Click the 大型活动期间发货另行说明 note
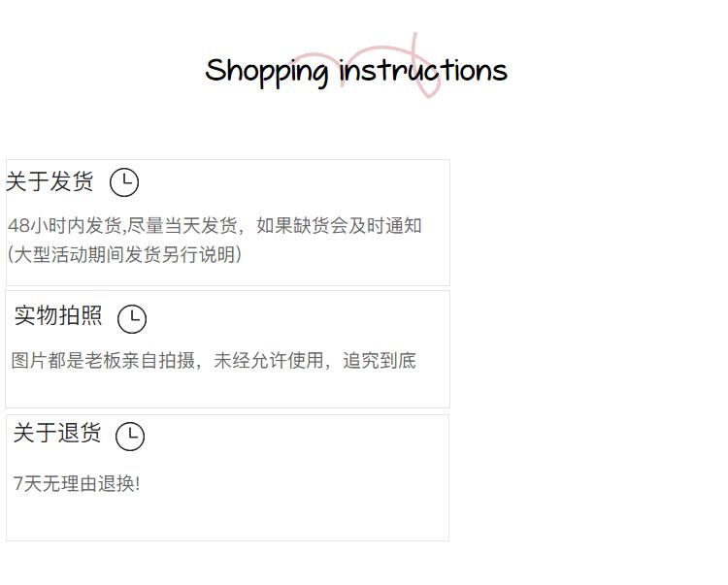 (x=125, y=254)
